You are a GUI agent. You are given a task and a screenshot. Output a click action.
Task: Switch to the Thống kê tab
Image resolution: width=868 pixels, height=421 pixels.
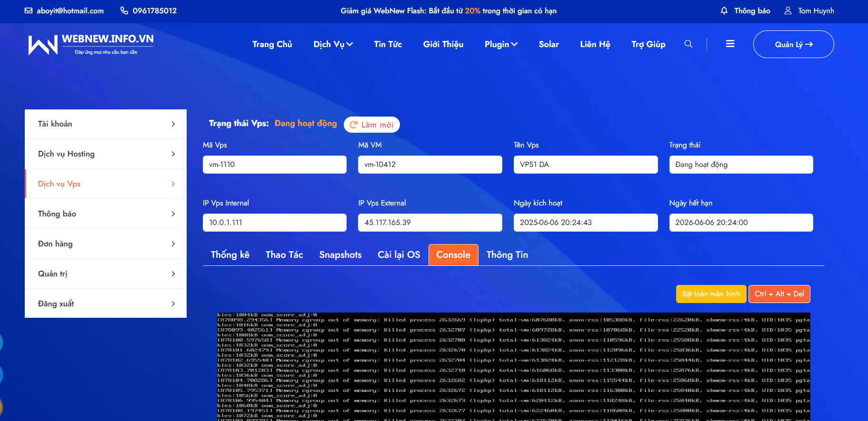pyautogui.click(x=230, y=255)
